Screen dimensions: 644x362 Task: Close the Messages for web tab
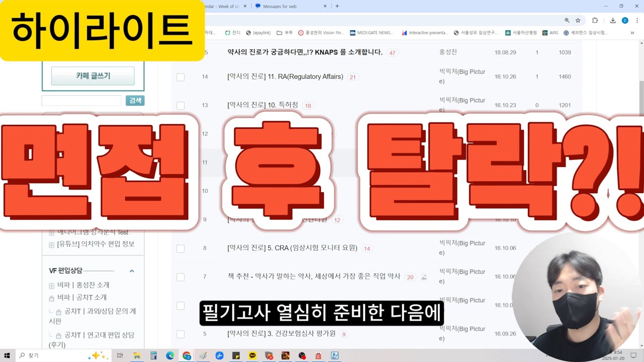point(325,6)
